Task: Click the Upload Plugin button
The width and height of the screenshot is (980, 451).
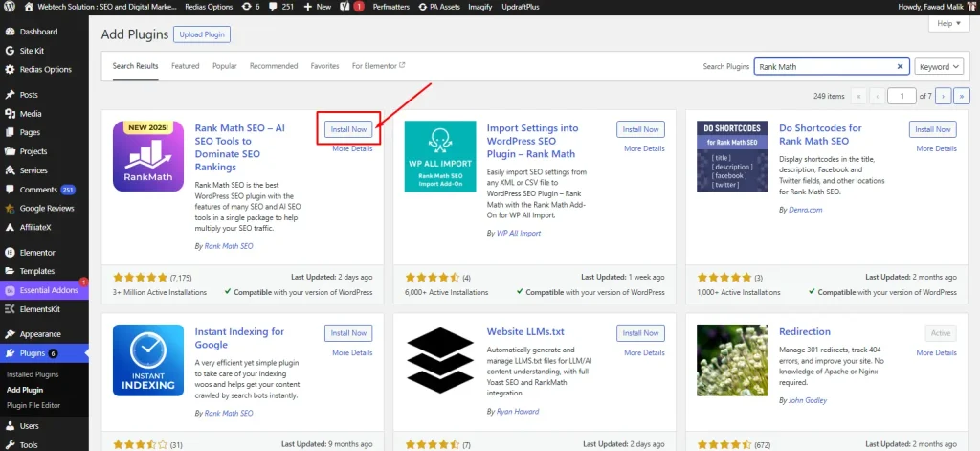Action: [202, 34]
